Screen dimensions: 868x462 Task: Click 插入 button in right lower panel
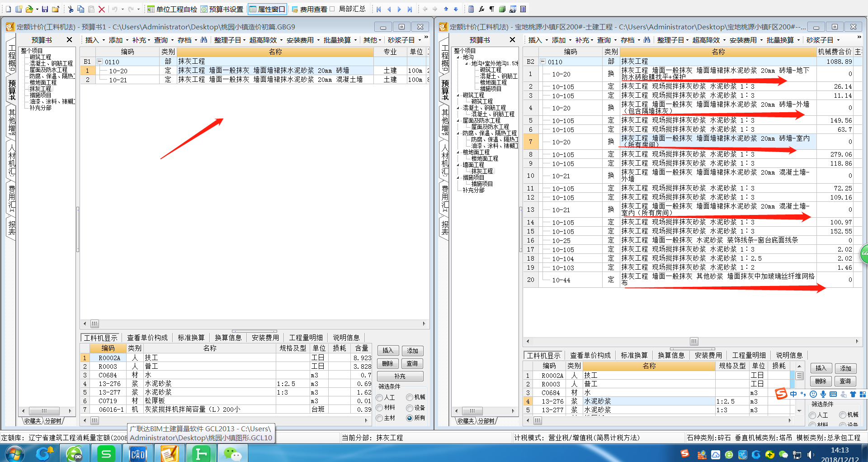tap(821, 368)
